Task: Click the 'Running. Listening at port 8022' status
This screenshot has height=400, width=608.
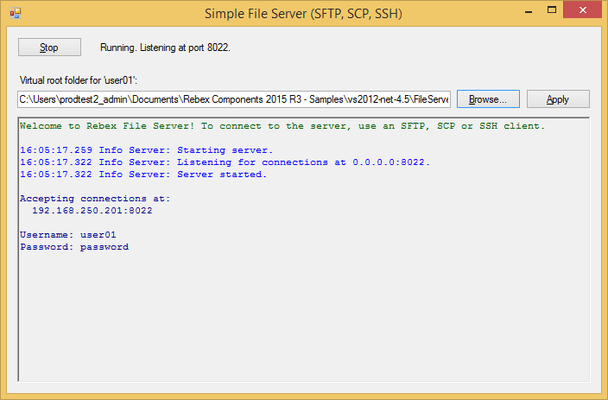Action: coord(166,47)
